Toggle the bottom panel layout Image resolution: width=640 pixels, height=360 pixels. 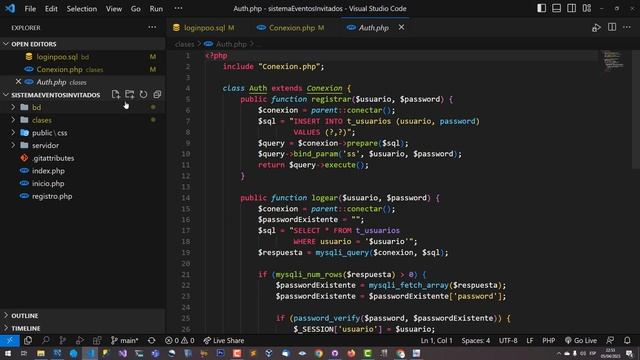tap(556, 8)
